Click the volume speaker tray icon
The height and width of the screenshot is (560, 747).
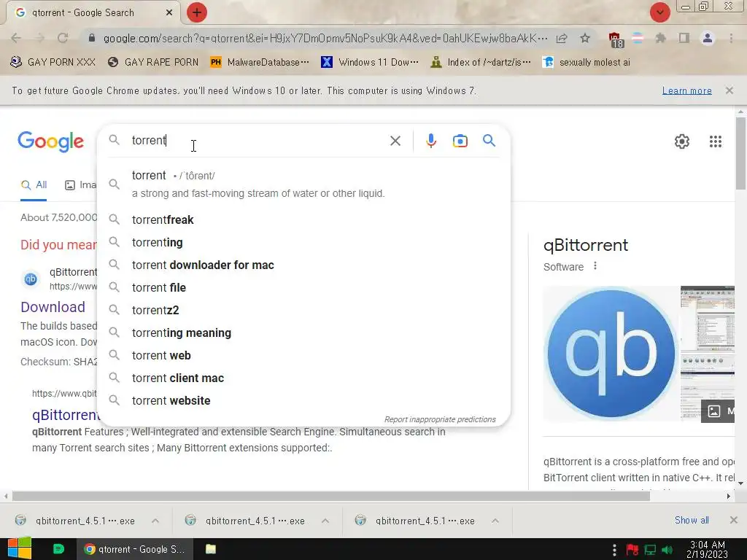tap(667, 550)
